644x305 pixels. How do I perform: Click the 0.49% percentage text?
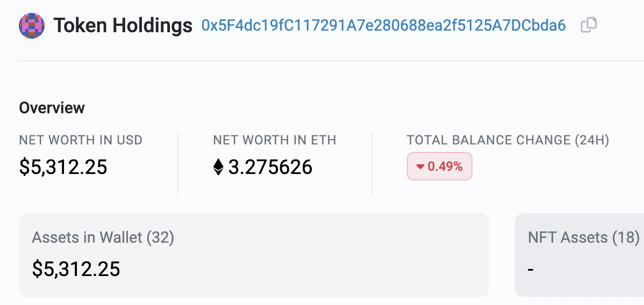click(x=445, y=166)
